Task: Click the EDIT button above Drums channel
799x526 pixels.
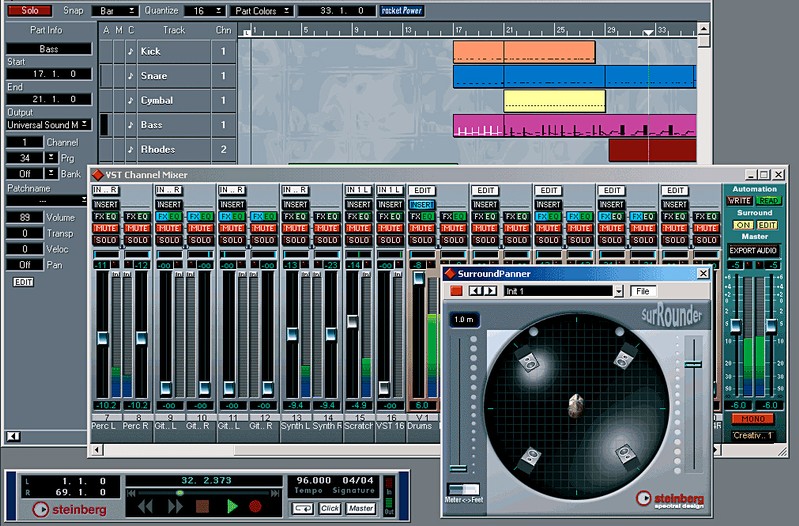Action: coord(422,190)
